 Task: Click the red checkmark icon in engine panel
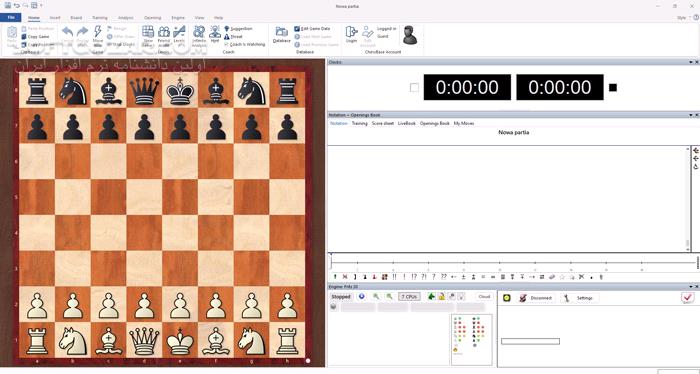(x=688, y=298)
